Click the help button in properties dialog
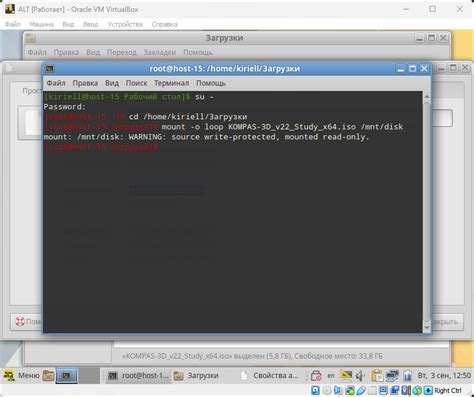The width and height of the screenshot is (474, 397). coord(27,322)
